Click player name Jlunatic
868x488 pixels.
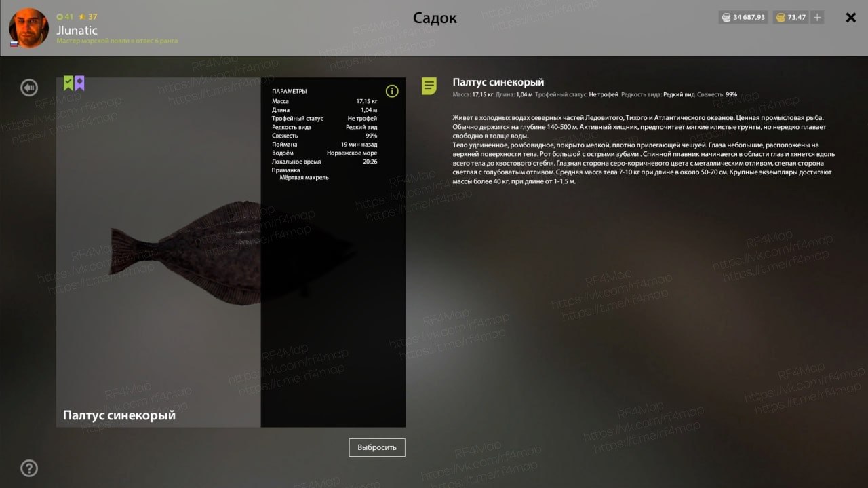coord(77,30)
